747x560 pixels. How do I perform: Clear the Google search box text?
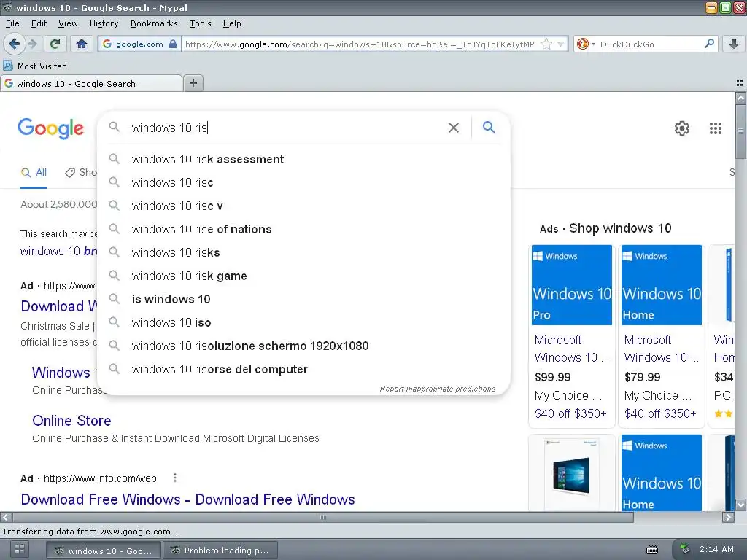[454, 128]
